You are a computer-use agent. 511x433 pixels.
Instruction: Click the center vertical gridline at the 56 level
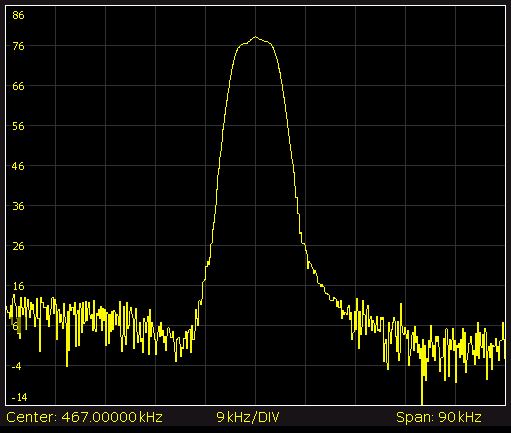(x=256, y=126)
